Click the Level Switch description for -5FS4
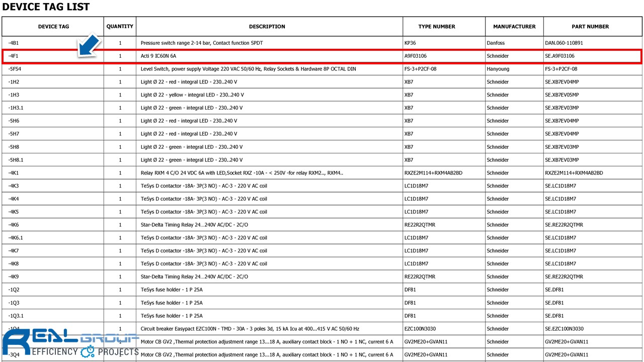Screen dimensions: 644x362 [248, 69]
